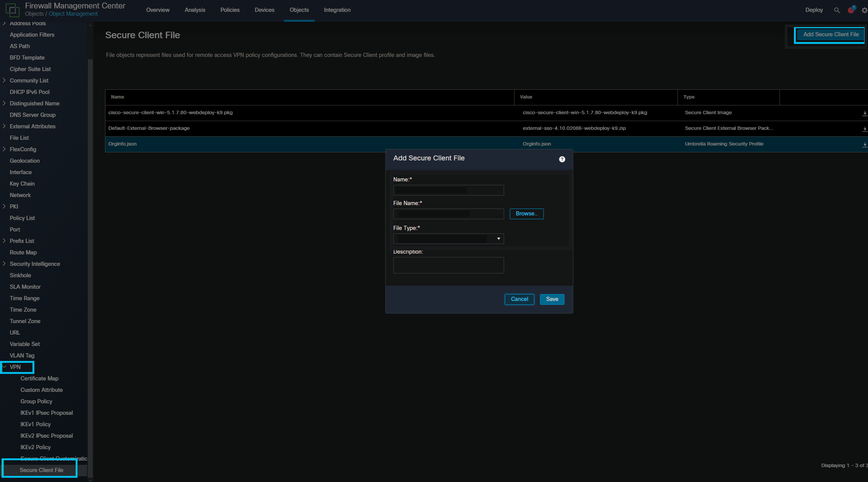The image size is (868, 482).
Task: Click the help question mark in dialog
Action: click(562, 159)
